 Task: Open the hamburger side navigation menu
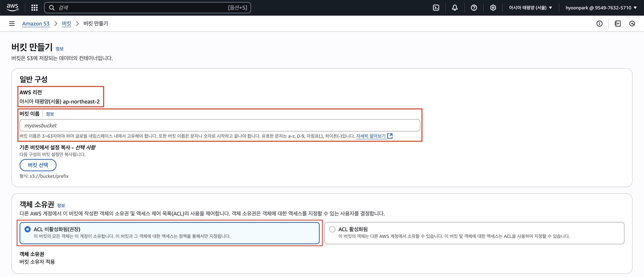tap(12, 24)
